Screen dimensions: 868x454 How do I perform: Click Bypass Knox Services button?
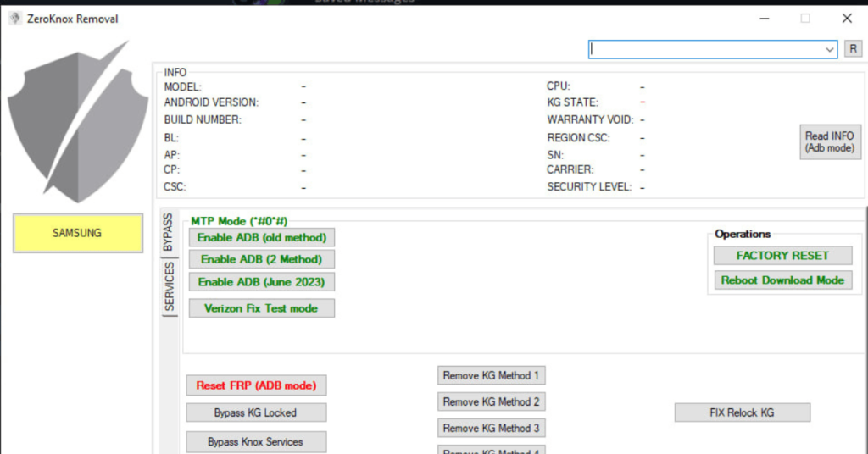pos(256,442)
